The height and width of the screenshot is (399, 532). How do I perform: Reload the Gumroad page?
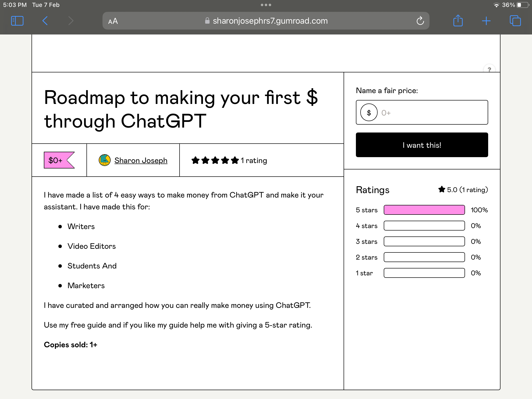coord(420,21)
